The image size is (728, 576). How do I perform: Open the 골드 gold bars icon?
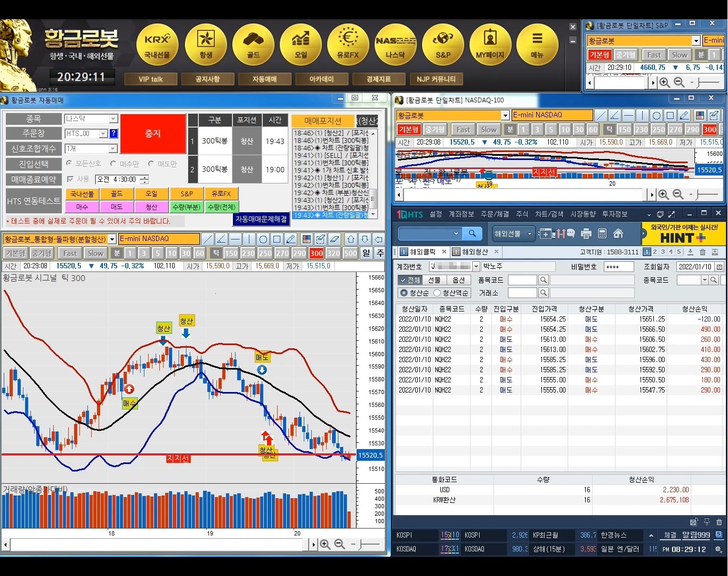tap(253, 45)
